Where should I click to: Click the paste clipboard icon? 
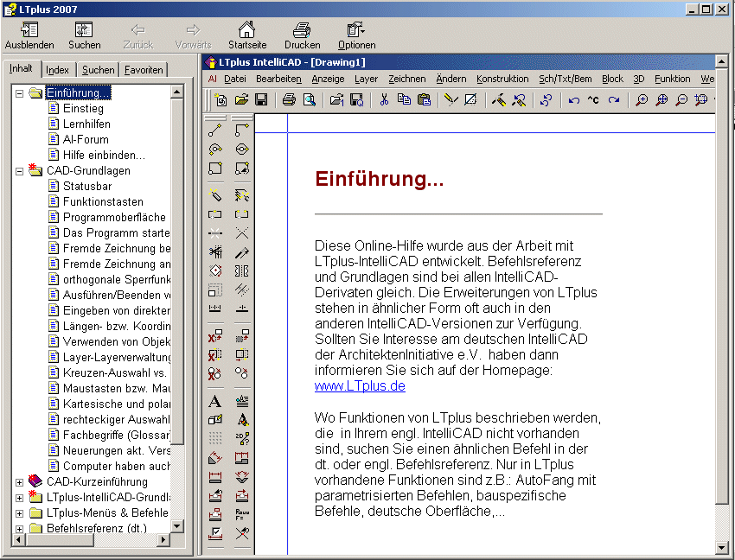click(424, 99)
